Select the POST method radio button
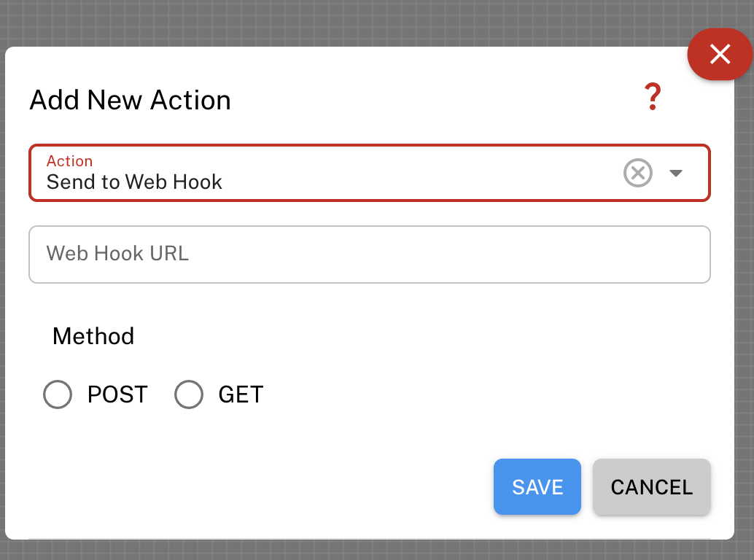 tap(58, 394)
